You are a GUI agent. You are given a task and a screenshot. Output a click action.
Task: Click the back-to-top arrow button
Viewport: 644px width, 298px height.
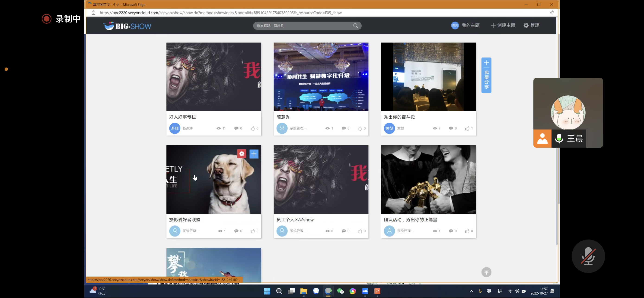486,272
